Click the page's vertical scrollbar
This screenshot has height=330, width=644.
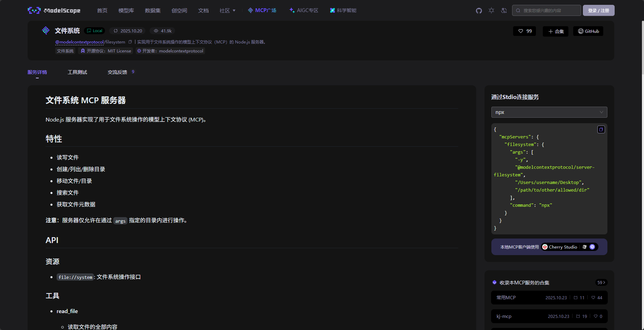[x=642, y=48]
